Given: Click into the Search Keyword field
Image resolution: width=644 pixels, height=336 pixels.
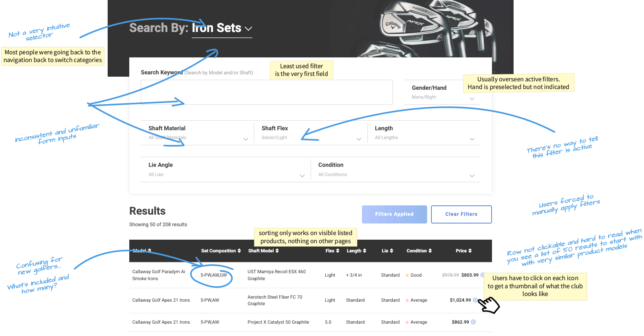Looking at the screenshot, I should (x=266, y=92).
